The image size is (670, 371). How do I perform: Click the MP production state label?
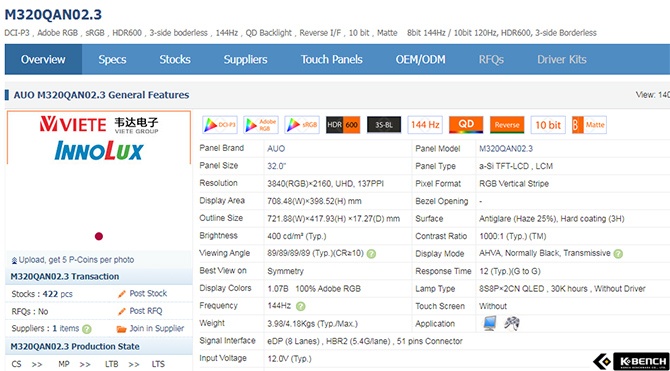[x=64, y=364]
